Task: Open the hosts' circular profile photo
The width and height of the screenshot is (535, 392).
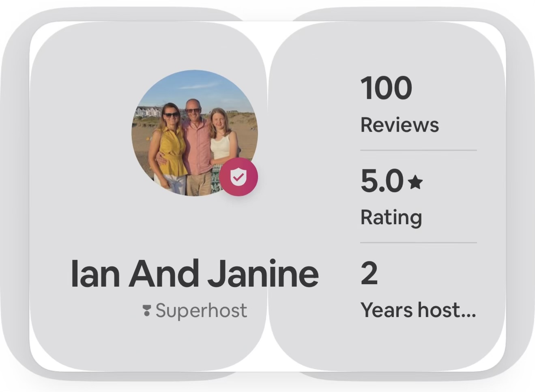Action: (195, 133)
